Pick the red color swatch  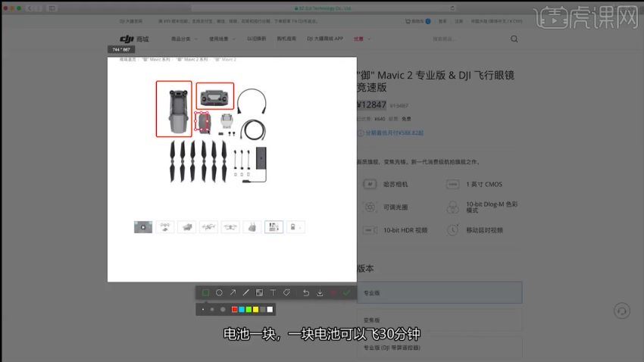point(235,310)
